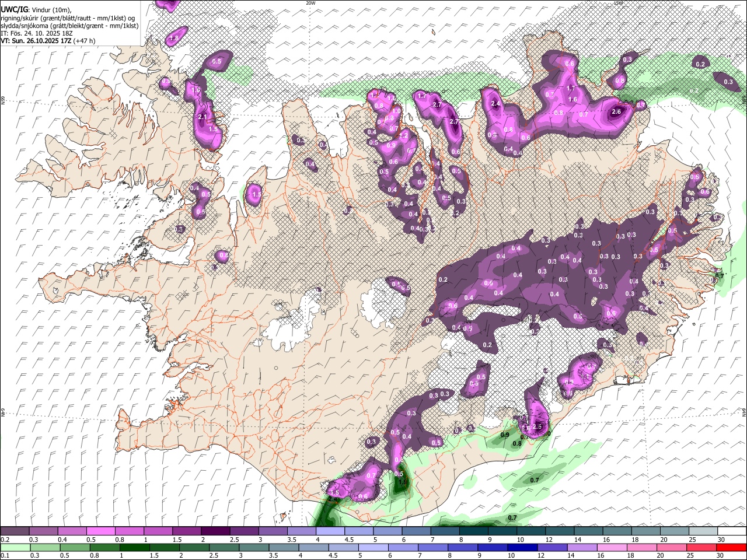Select the lower legend swatch between 16 and 18
The image size is (747, 560).
[613, 547]
